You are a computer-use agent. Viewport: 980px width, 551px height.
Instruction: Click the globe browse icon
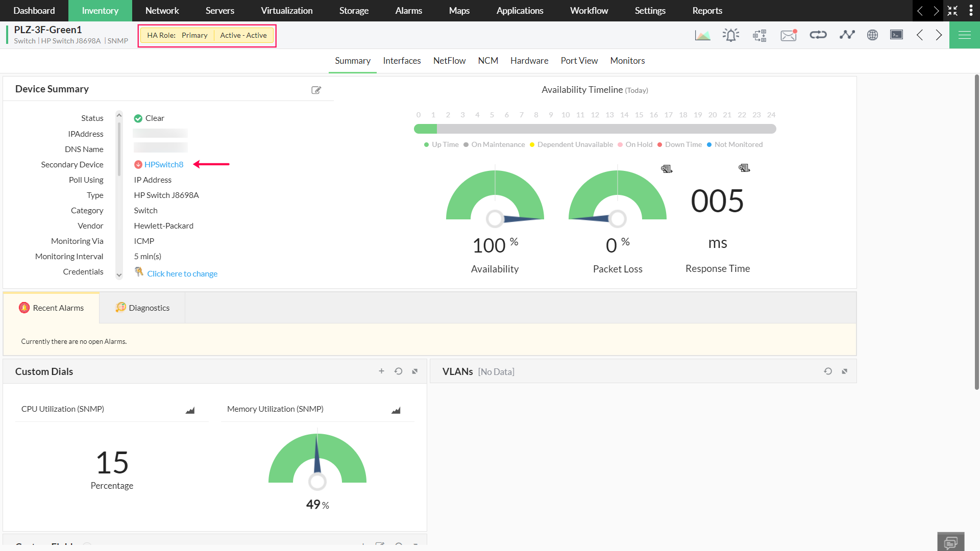click(872, 35)
